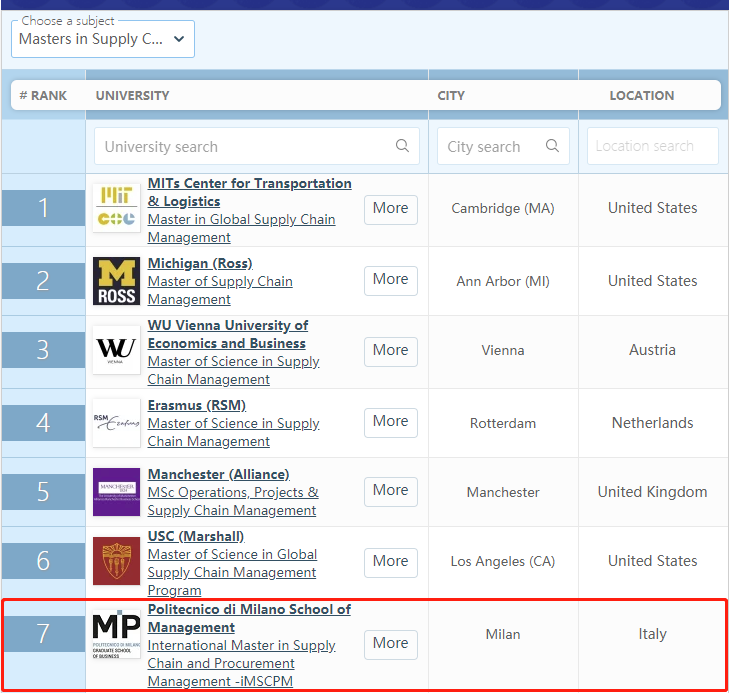Click More button for Michigan (Ross) row

(391, 281)
